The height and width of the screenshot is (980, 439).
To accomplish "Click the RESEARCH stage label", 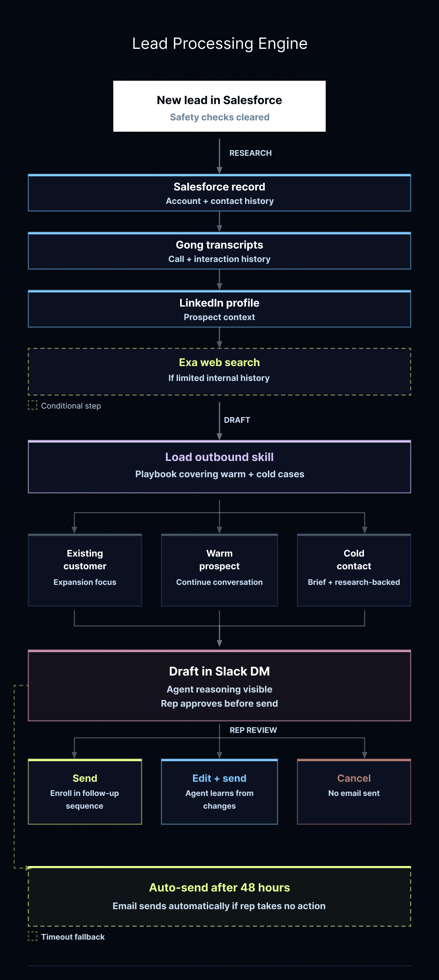I will pos(250,153).
